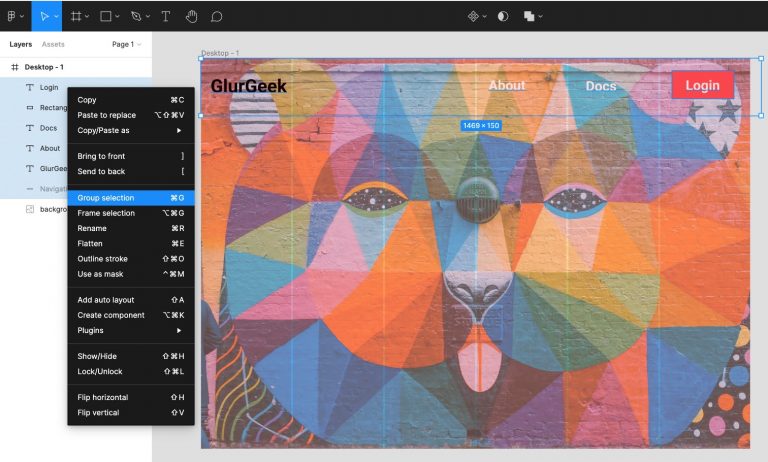Open the Figma main menu icon
The image size is (768, 462).
point(12,16)
